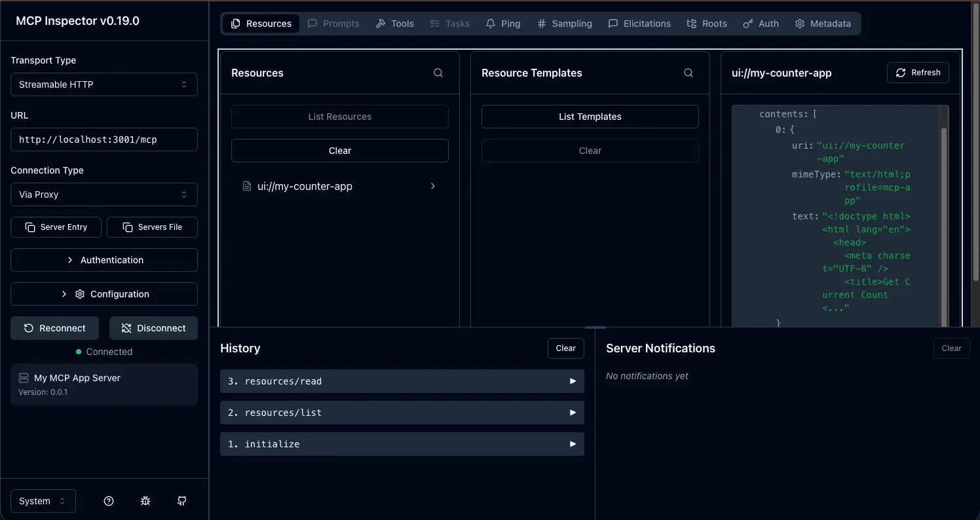Click the "Connected" status text
The height and width of the screenshot is (520, 980).
[109, 352]
